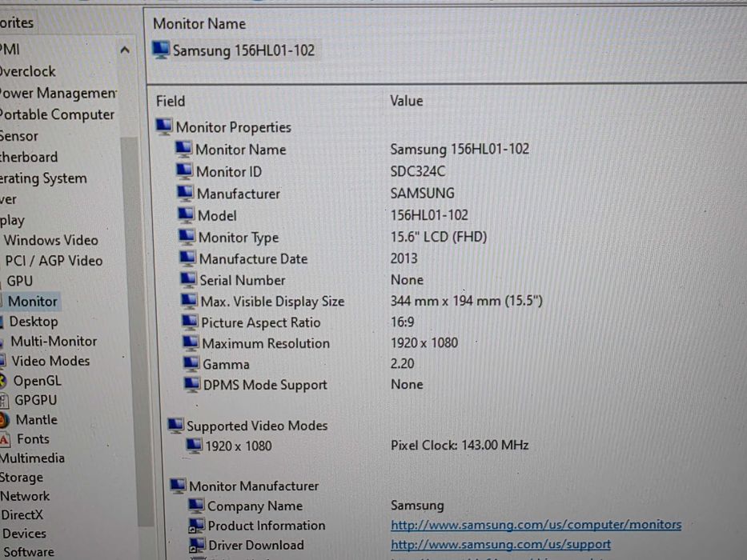The width and height of the screenshot is (747, 560).
Task: Click monitor icon beside top Samsung 156HL01-102
Action: click(x=161, y=50)
